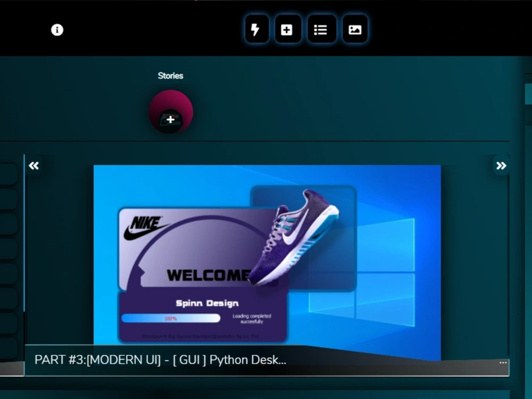Advance the carousel with the double-right chevron
Image resolution: width=532 pixels, height=399 pixels.
click(x=501, y=165)
